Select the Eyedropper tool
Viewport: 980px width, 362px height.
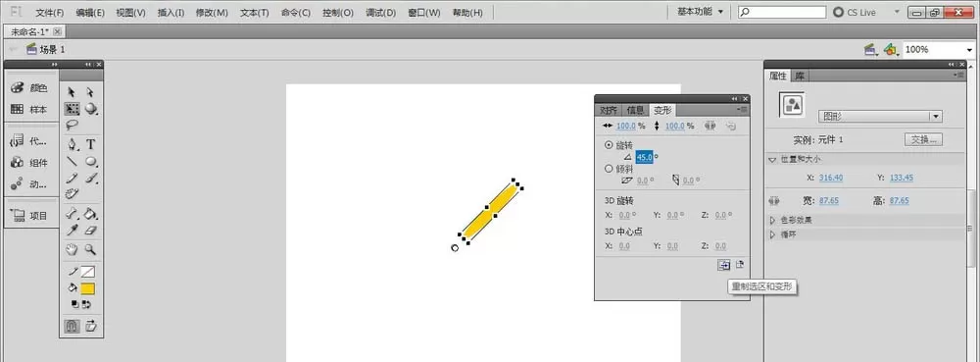click(x=72, y=231)
